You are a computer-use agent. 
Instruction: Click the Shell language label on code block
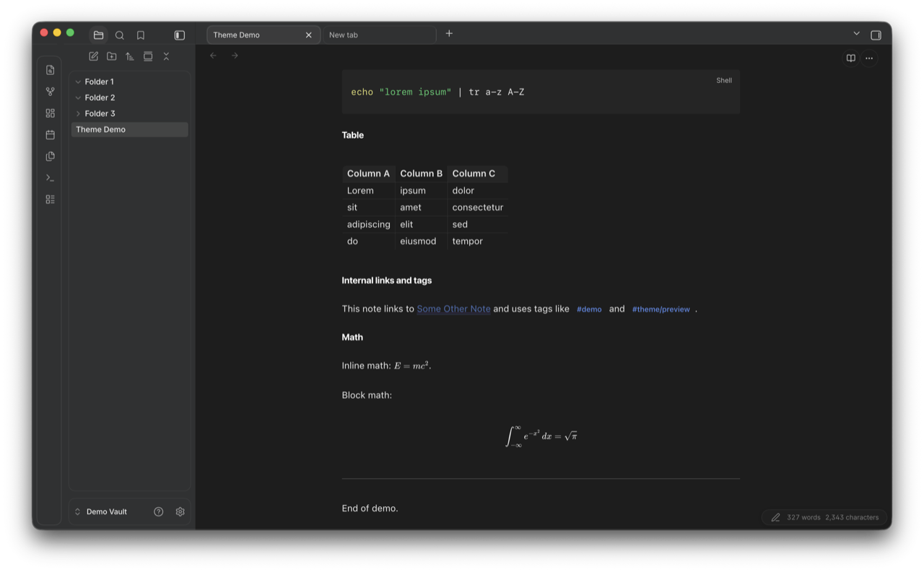coord(724,81)
